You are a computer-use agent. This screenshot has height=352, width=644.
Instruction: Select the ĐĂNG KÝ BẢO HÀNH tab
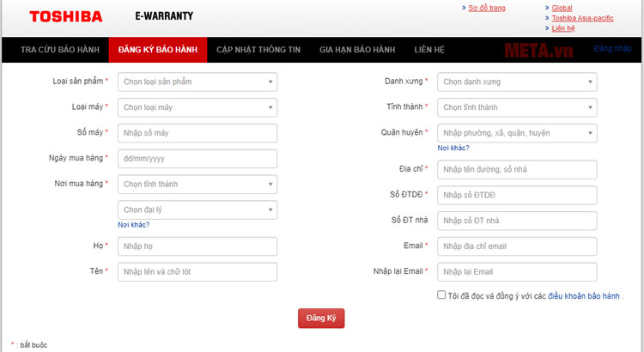[x=158, y=50]
